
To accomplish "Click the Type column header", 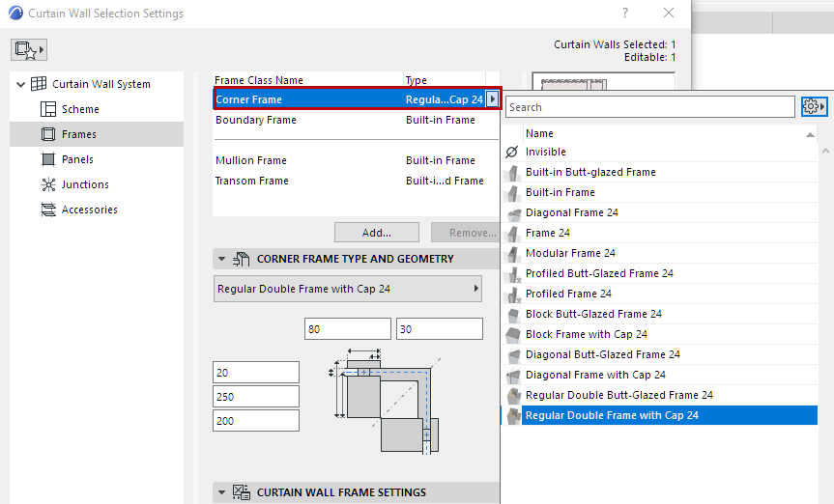I will (445, 80).
